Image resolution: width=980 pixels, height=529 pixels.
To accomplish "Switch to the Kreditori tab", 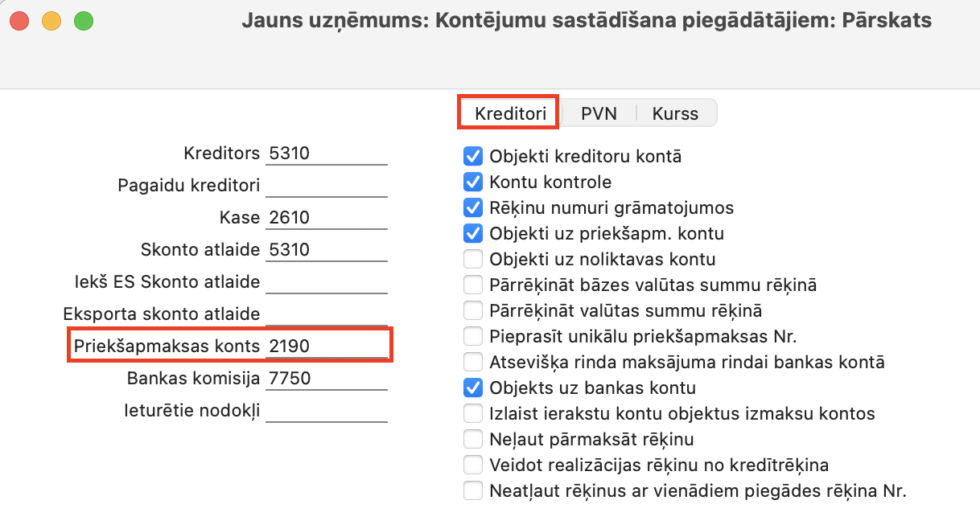I will point(509,113).
